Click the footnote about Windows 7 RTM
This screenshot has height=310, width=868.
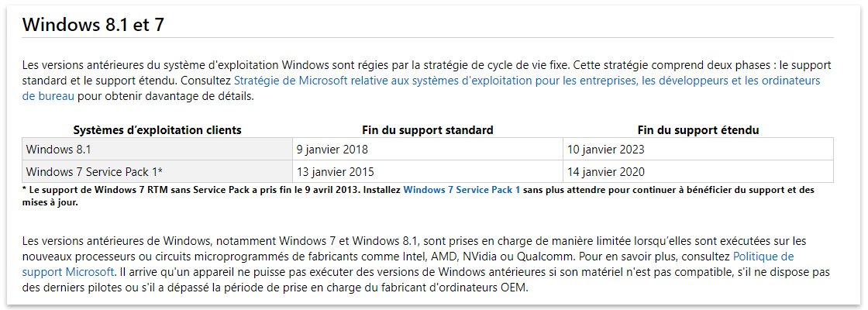click(418, 196)
